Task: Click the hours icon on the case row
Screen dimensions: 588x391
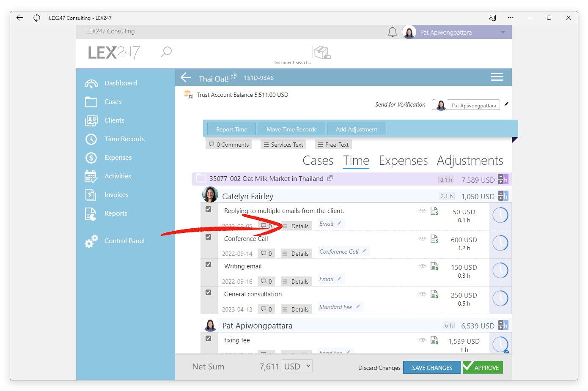Action: click(503, 179)
